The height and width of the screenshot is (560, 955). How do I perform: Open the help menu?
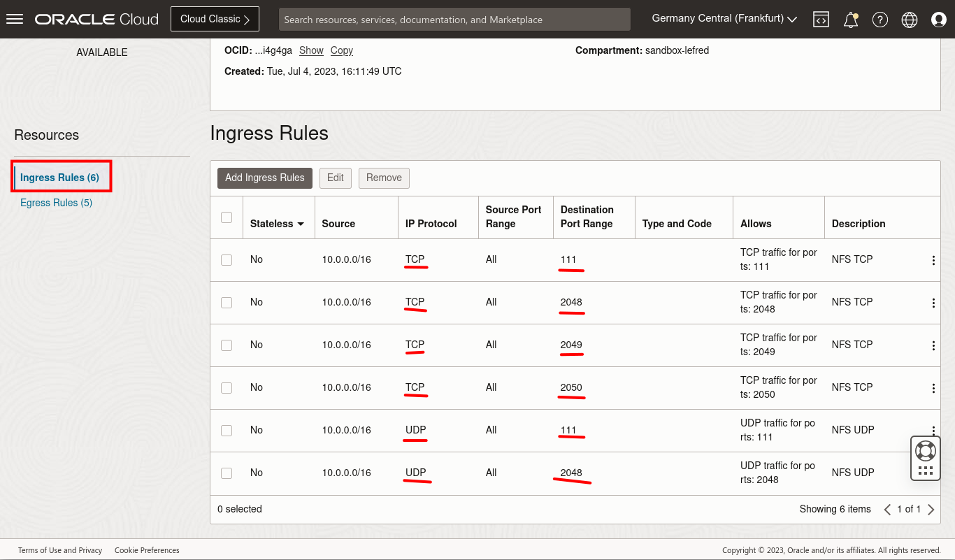coord(880,19)
